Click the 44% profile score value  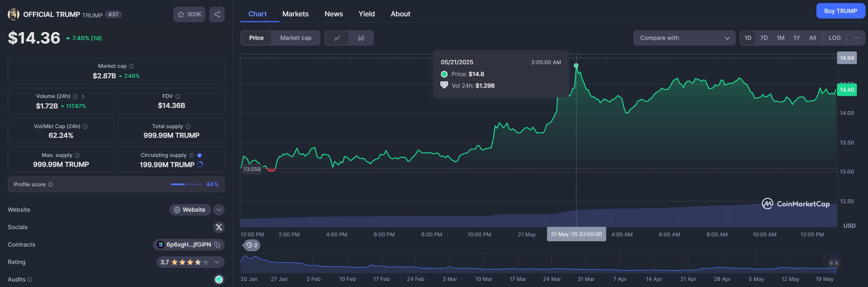point(212,184)
